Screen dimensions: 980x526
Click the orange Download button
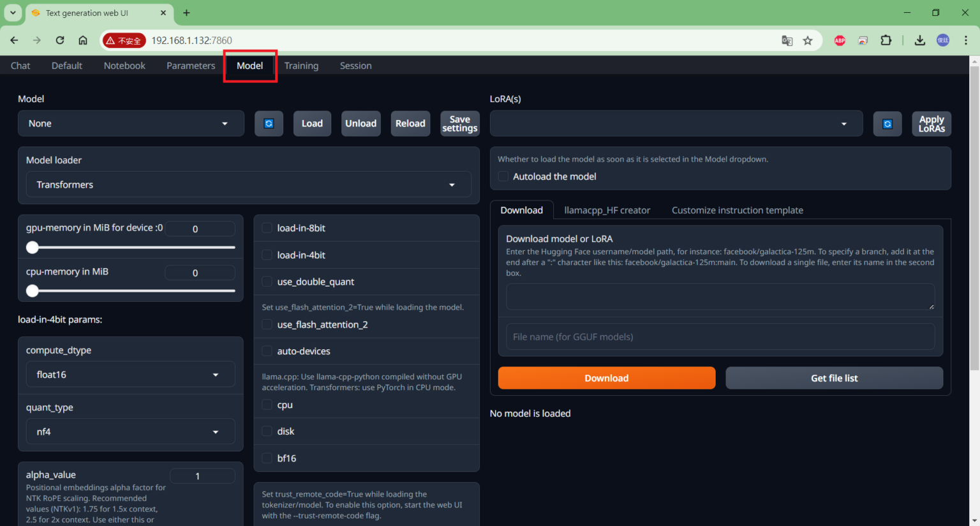pyautogui.click(x=606, y=378)
